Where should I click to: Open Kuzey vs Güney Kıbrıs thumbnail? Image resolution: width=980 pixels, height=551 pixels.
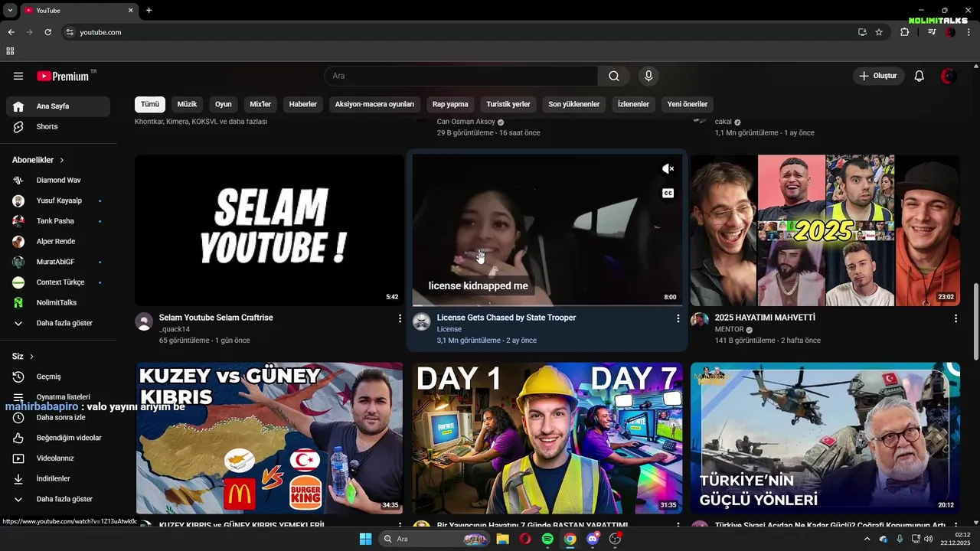point(269,438)
